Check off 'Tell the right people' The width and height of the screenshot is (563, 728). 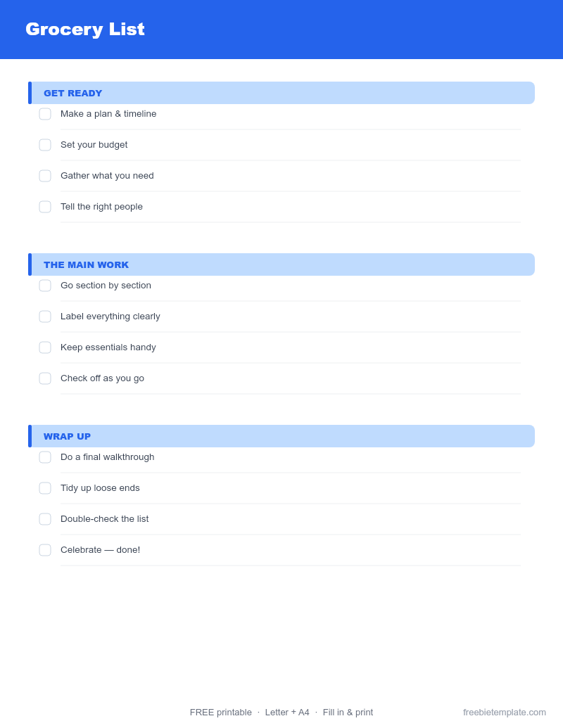point(45,207)
